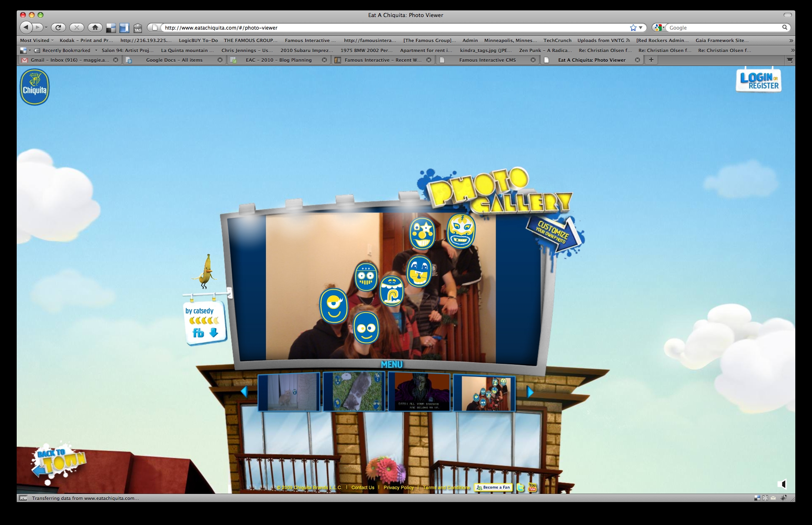
Task: Open the back/forward history dropdown arrow
Action: point(46,28)
